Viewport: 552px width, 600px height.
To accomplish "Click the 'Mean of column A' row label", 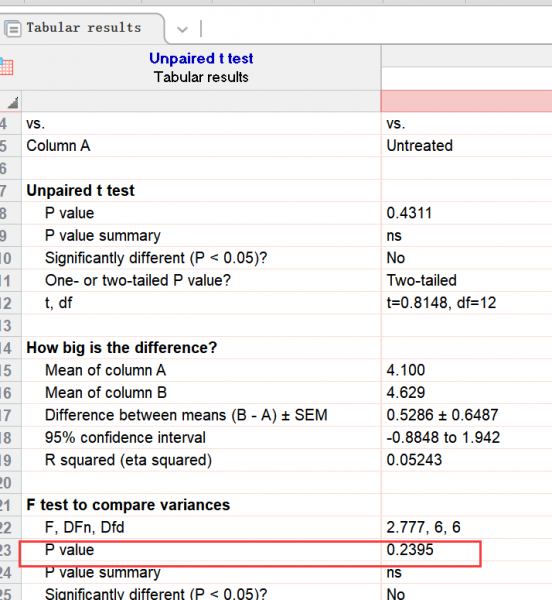I will (106, 370).
